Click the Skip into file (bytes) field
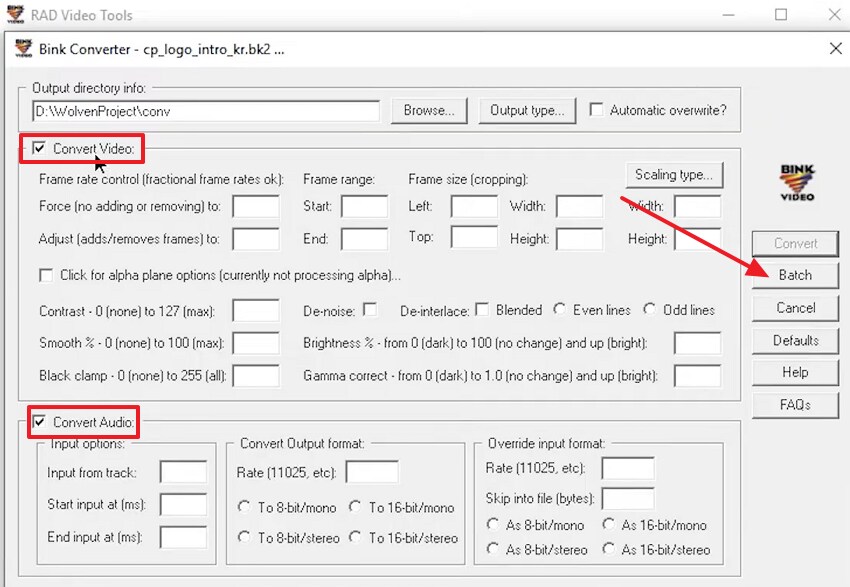The image size is (850, 587). coord(628,498)
